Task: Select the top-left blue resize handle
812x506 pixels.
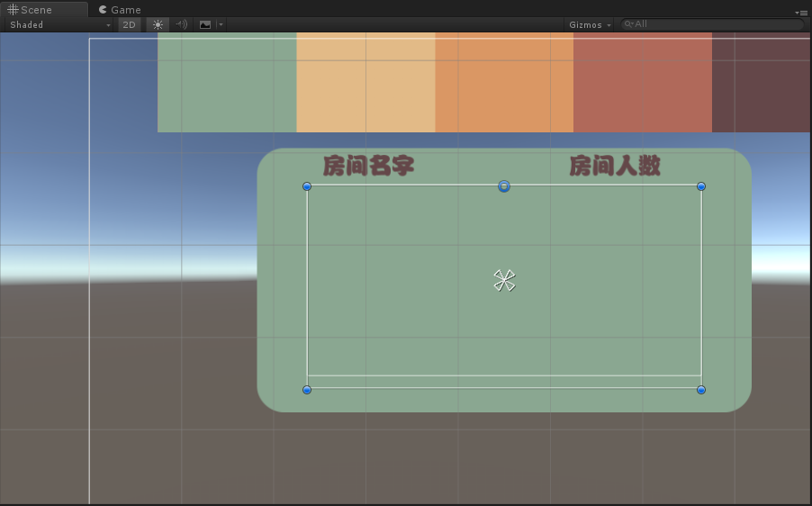Action: click(307, 186)
